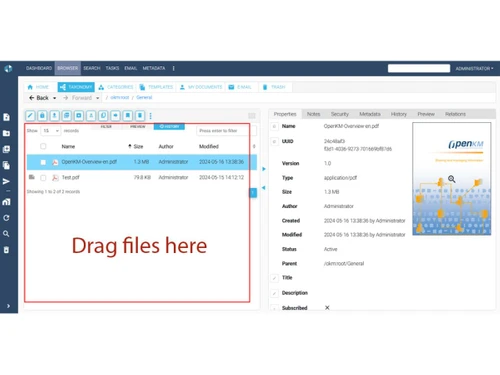Screen dimensions: 500x375
Task: Click the trash bin icon in left sidebar
Action: point(6,250)
